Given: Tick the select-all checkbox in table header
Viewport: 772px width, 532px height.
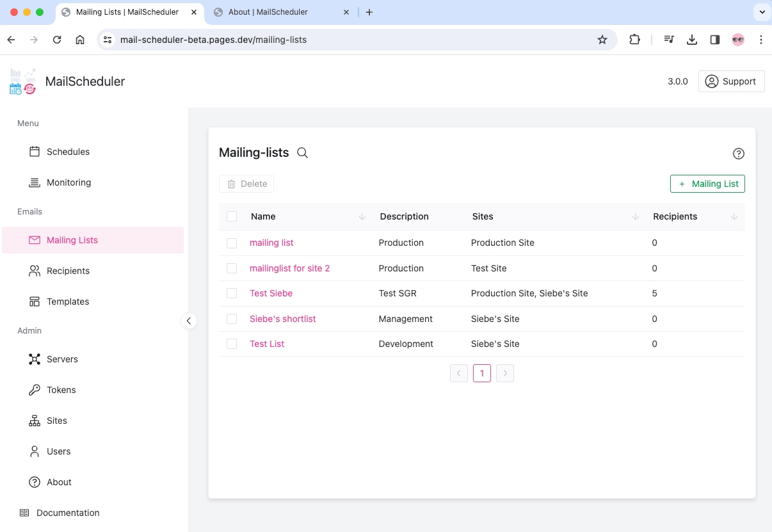Looking at the screenshot, I should pyautogui.click(x=232, y=216).
